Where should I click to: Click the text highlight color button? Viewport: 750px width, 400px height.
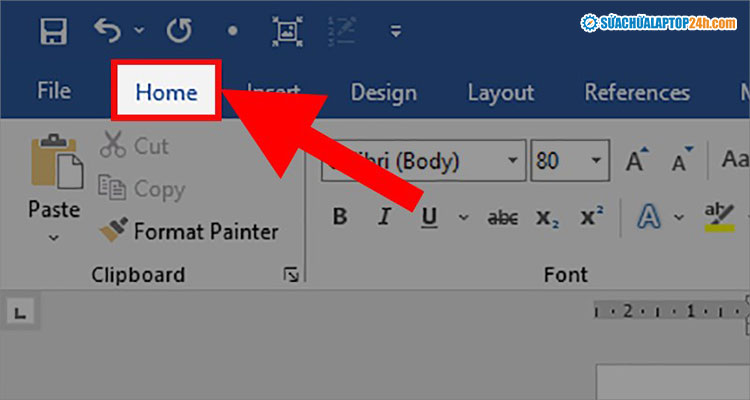pyautogui.click(x=719, y=216)
